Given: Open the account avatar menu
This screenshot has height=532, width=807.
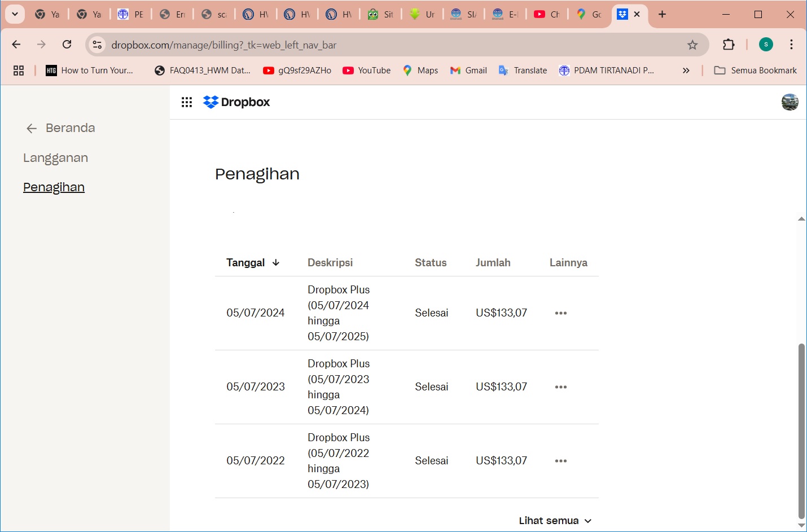Looking at the screenshot, I should point(790,102).
